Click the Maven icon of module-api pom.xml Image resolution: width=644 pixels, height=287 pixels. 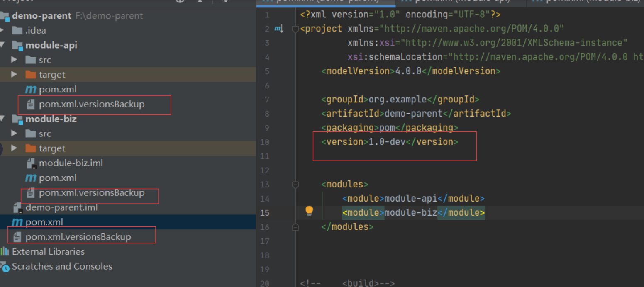pos(31,89)
